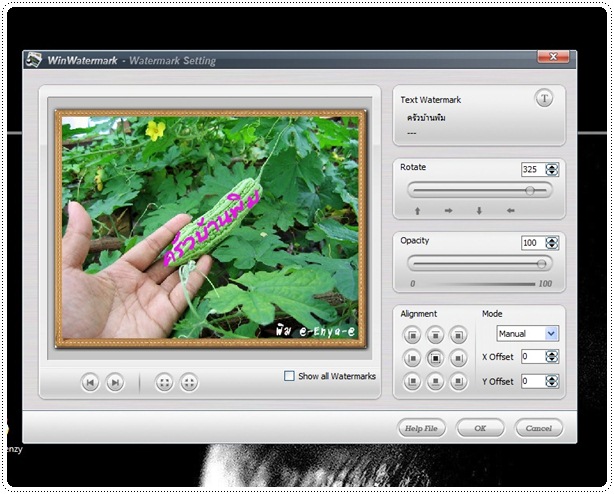The width and height of the screenshot is (614, 494).
Task: Click the X Offset stepper arrows
Action: tap(552, 357)
